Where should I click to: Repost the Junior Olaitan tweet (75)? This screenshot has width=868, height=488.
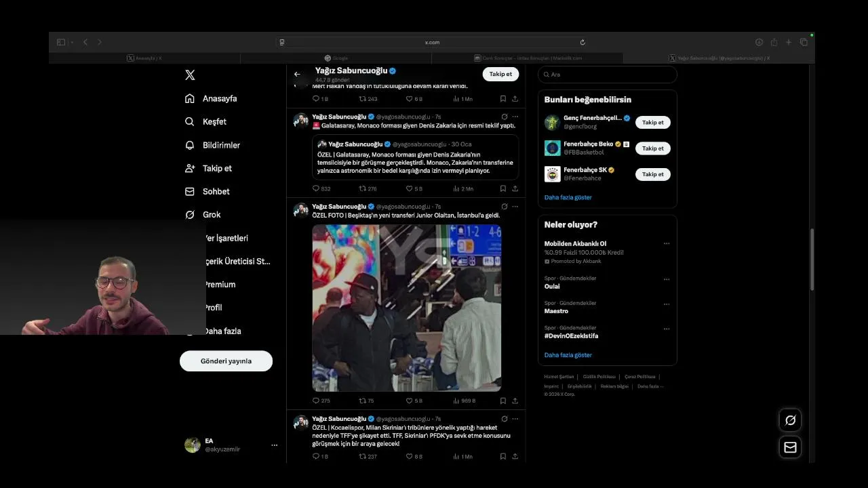[366, 401]
